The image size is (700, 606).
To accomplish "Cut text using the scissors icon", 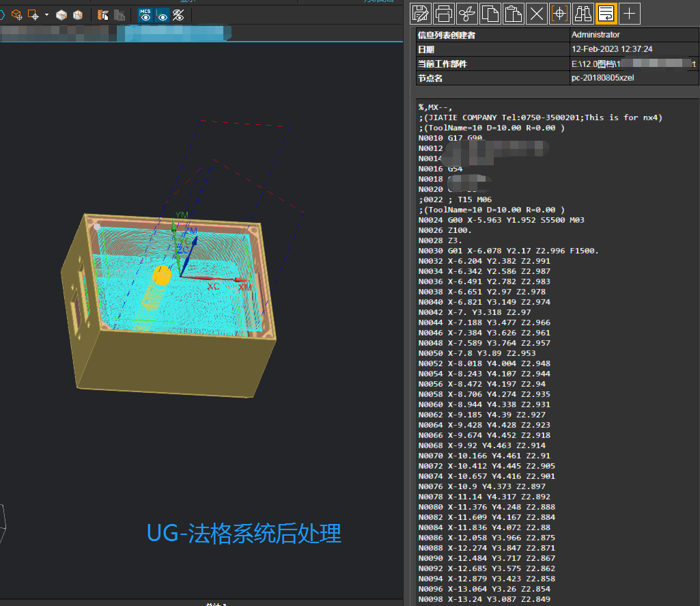I will click(x=466, y=13).
